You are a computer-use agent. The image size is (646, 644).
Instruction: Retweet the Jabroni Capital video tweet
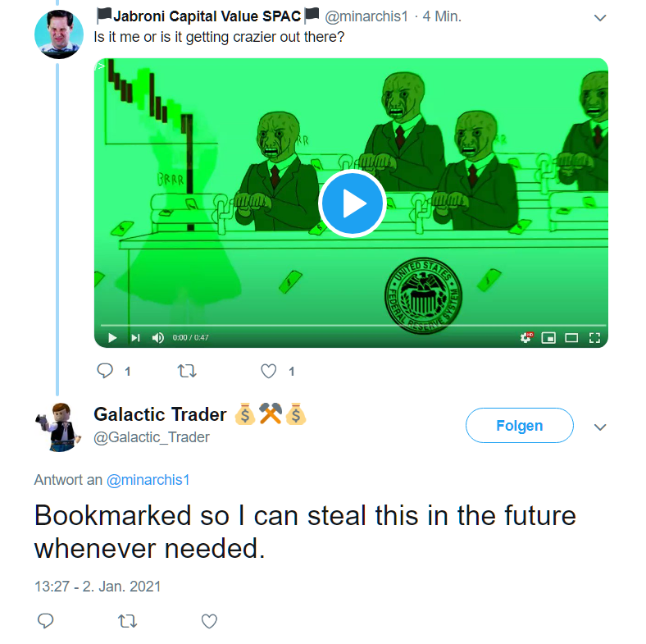[x=187, y=371]
